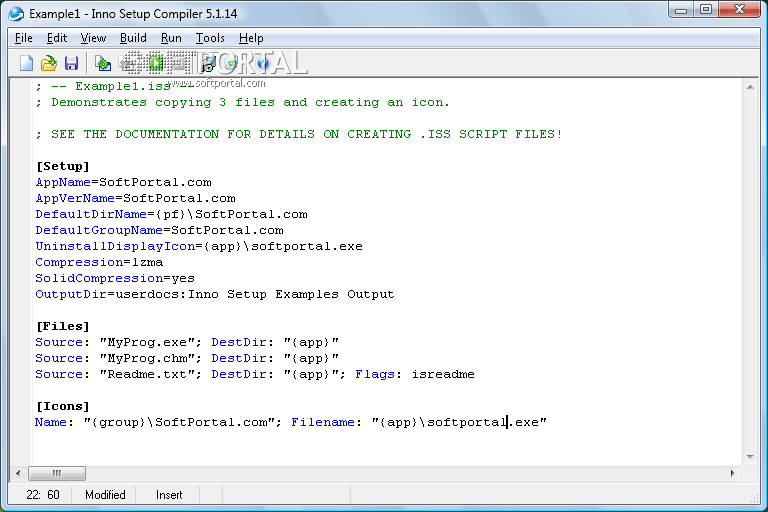
Task: Click the Open file folder icon
Action: pyautogui.click(x=48, y=63)
